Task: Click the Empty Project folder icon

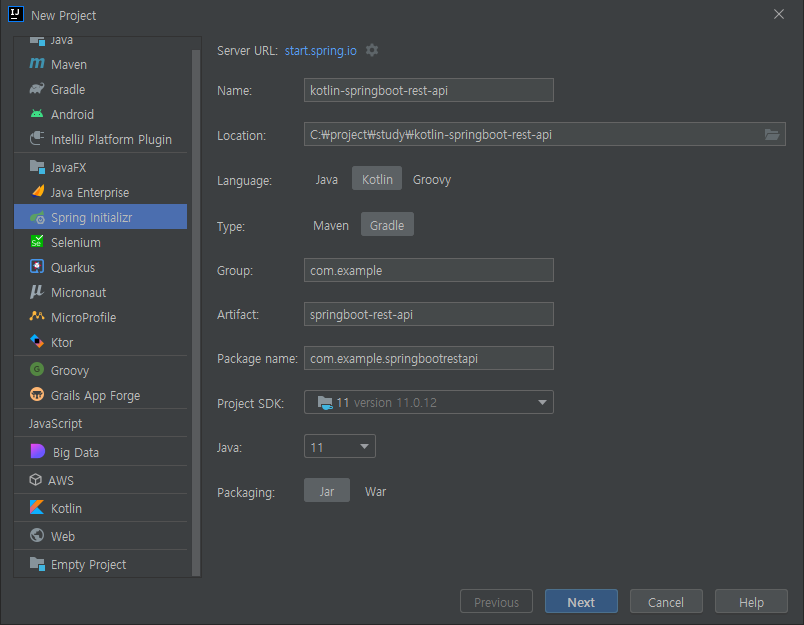Action: click(x=37, y=563)
